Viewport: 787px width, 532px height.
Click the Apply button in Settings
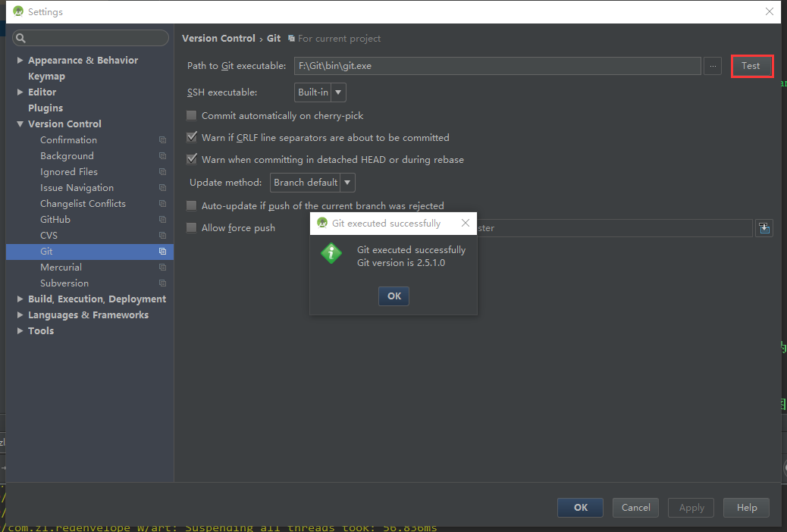[x=691, y=508]
